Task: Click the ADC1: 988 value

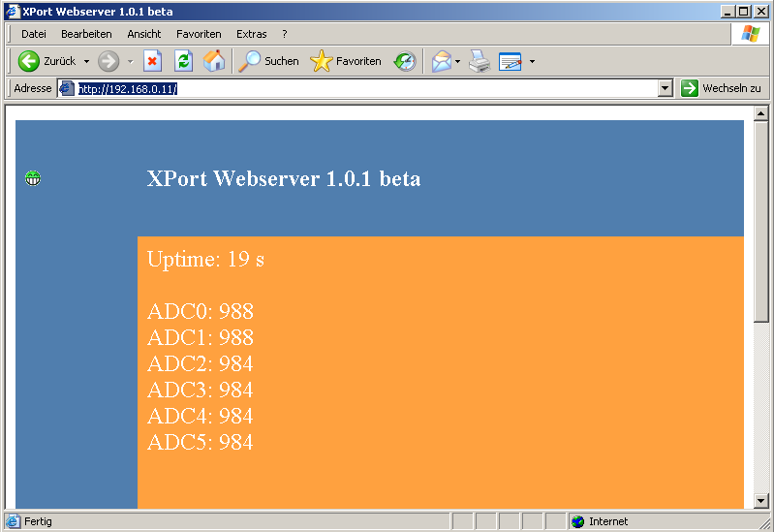Action: point(201,337)
